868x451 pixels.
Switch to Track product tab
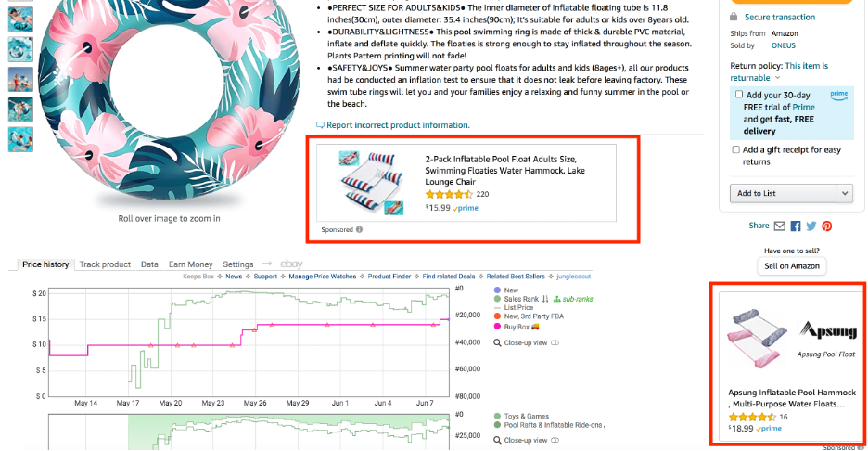[x=105, y=264]
